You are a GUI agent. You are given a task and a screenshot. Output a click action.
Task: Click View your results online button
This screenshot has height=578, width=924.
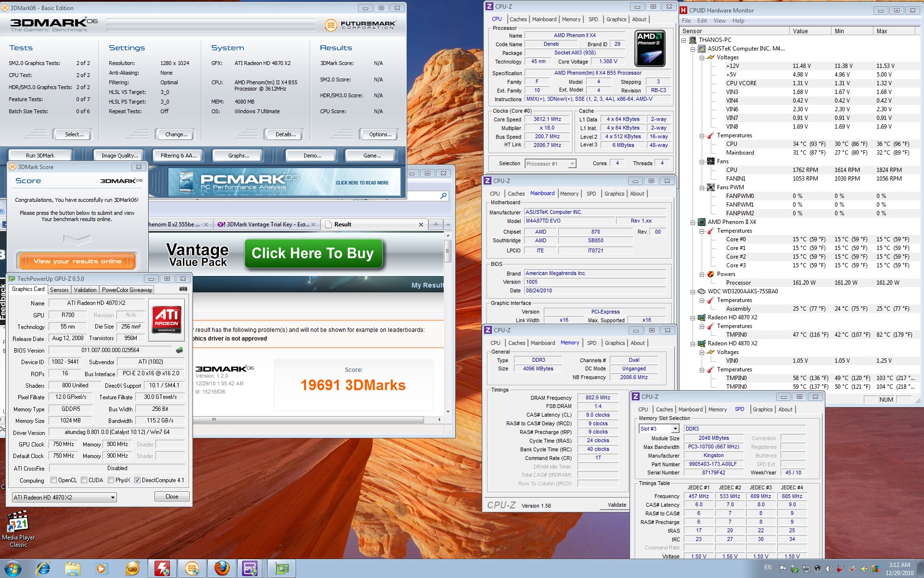coord(77,261)
